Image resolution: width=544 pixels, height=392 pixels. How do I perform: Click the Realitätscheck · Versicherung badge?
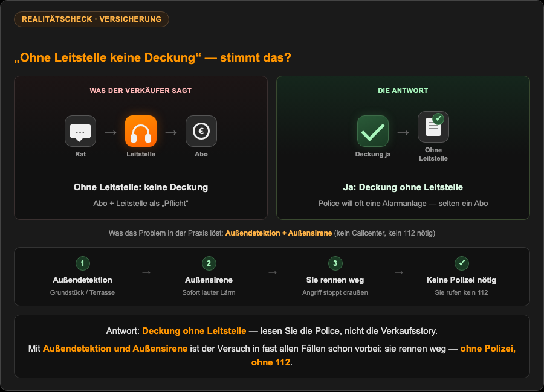click(92, 19)
